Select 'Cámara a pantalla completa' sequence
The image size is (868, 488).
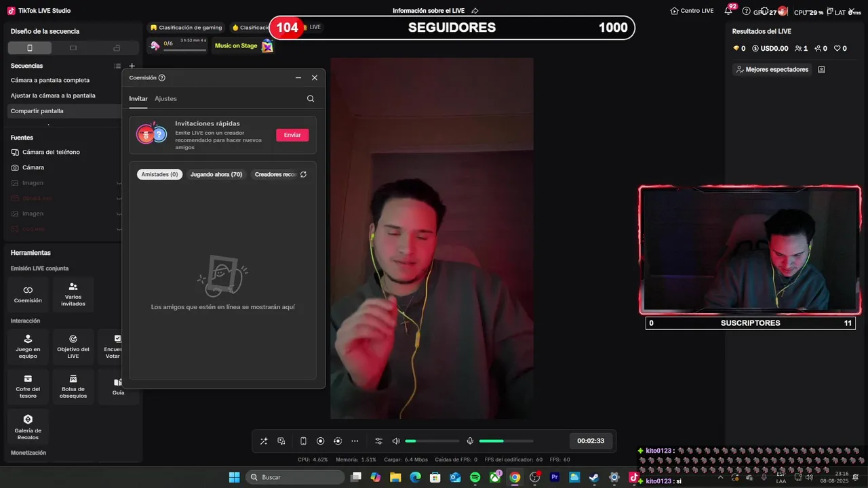tap(50, 81)
